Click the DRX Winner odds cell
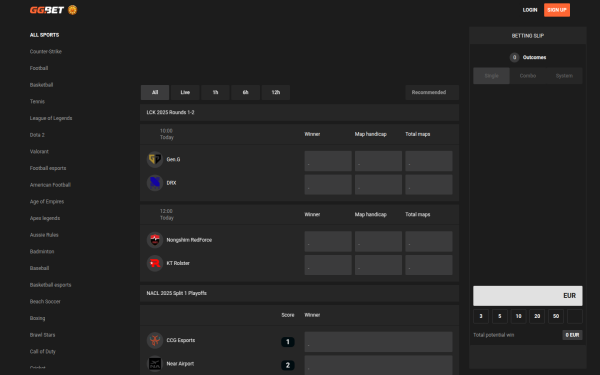Screen dimensions: 600x375 coord(328,184)
